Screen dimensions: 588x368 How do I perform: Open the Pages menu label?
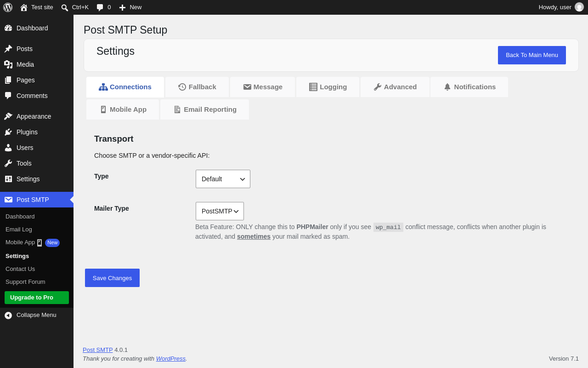point(26,80)
